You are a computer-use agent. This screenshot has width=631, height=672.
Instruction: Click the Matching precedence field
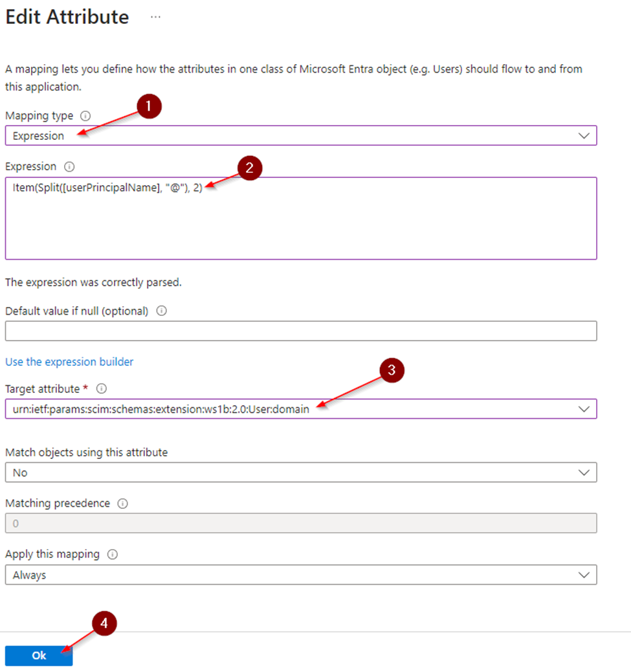tap(300, 523)
